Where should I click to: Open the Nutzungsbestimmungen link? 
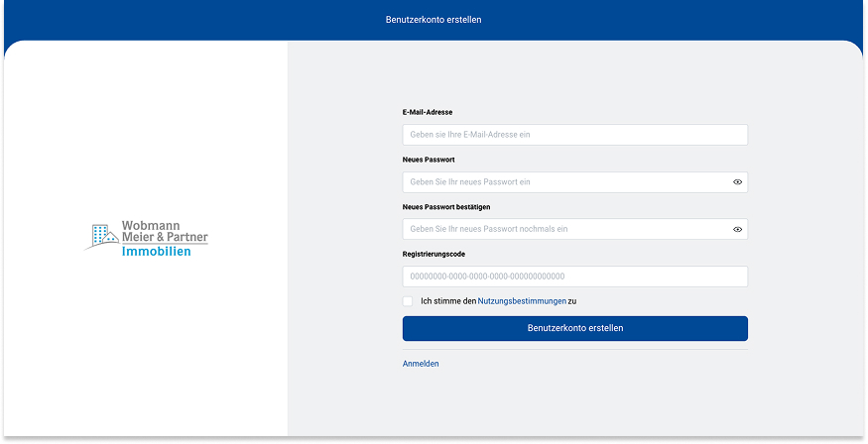tap(522, 301)
